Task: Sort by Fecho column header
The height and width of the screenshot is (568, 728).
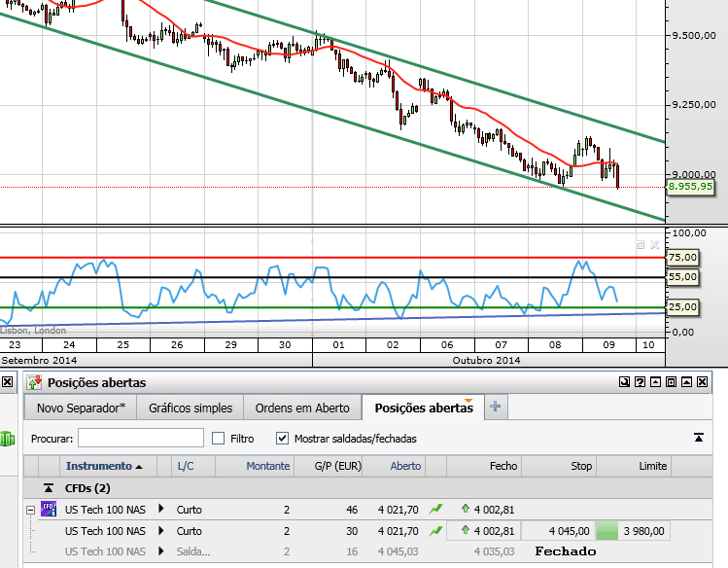Action: (x=484, y=466)
